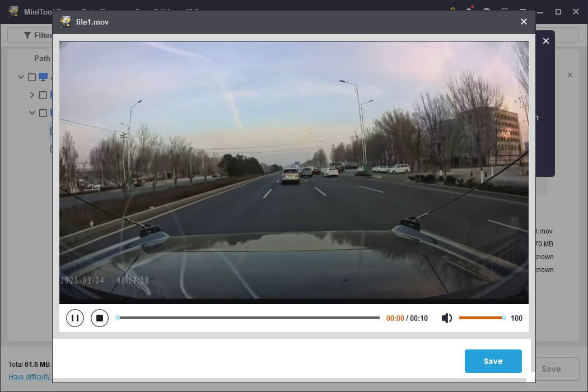Mute audio using the speaker icon
This screenshot has height=392, width=588.
[x=446, y=318]
